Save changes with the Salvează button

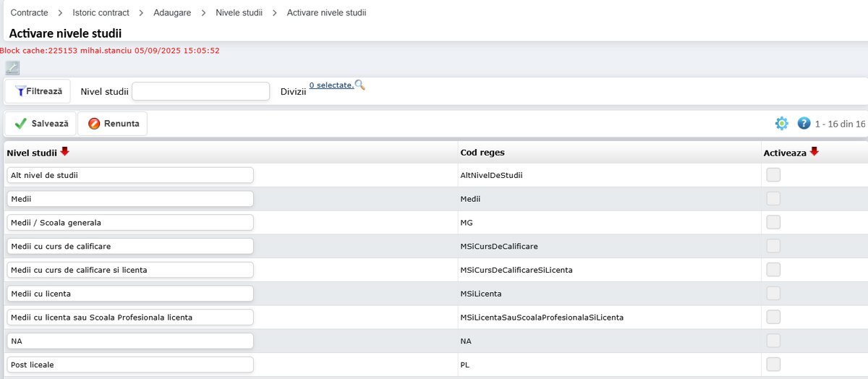click(41, 124)
